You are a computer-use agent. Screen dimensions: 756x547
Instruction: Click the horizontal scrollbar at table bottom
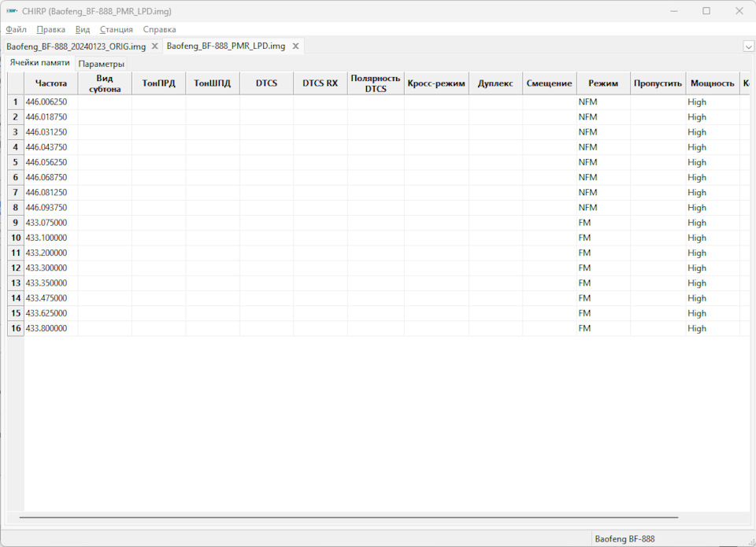349,518
